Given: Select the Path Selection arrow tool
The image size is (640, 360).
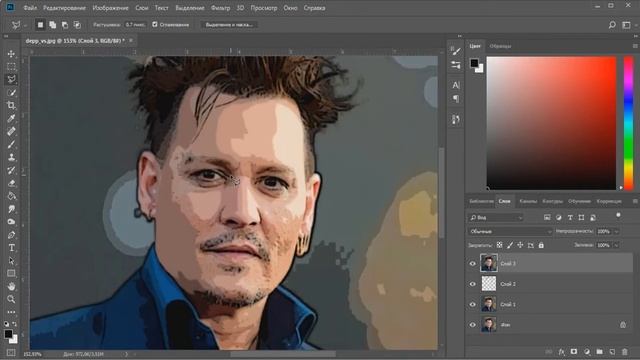Looking at the screenshot, I should point(11,260).
